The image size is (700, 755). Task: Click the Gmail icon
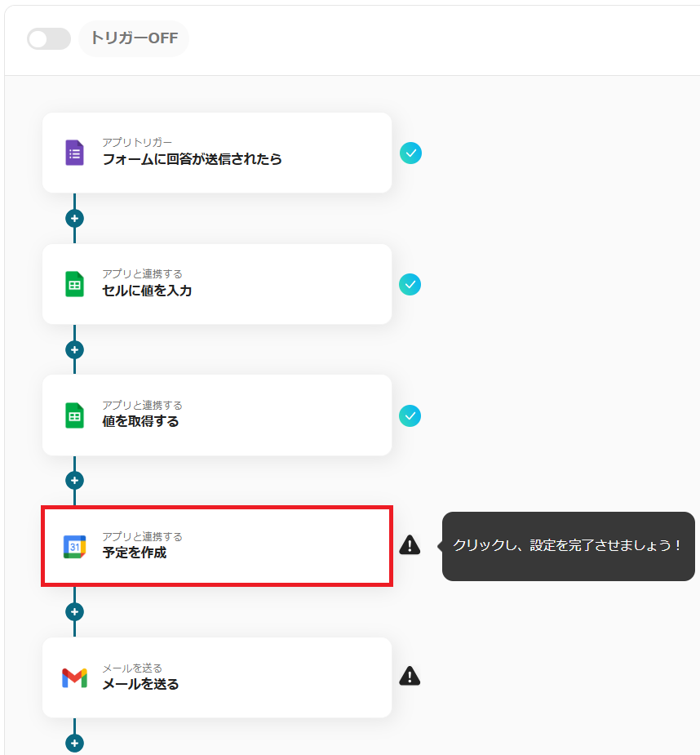[x=74, y=678]
